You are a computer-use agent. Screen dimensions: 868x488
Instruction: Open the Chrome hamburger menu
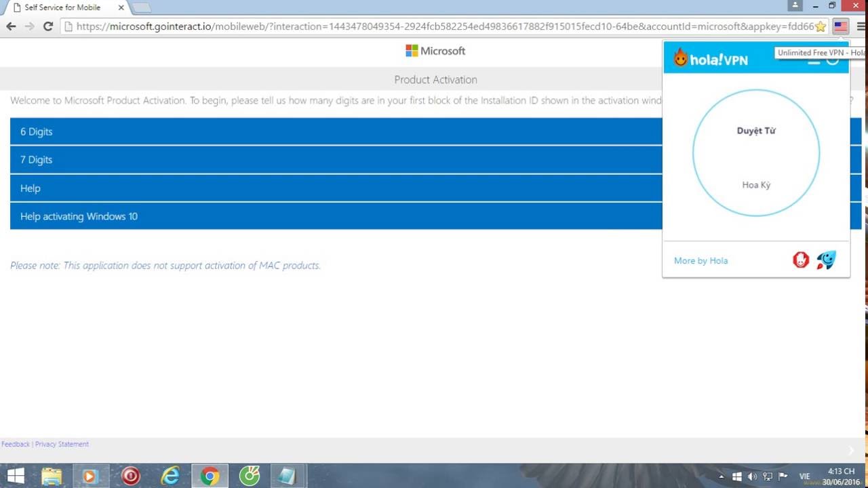click(x=861, y=26)
